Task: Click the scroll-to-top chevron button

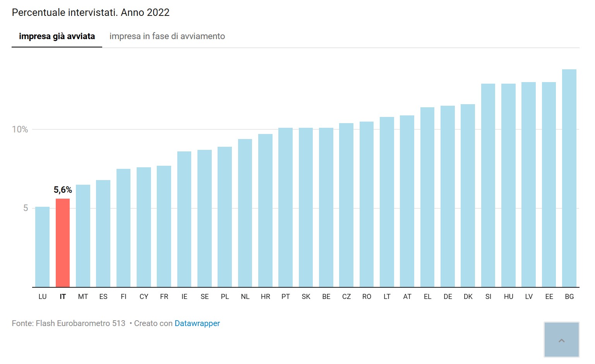Action: coord(561,340)
